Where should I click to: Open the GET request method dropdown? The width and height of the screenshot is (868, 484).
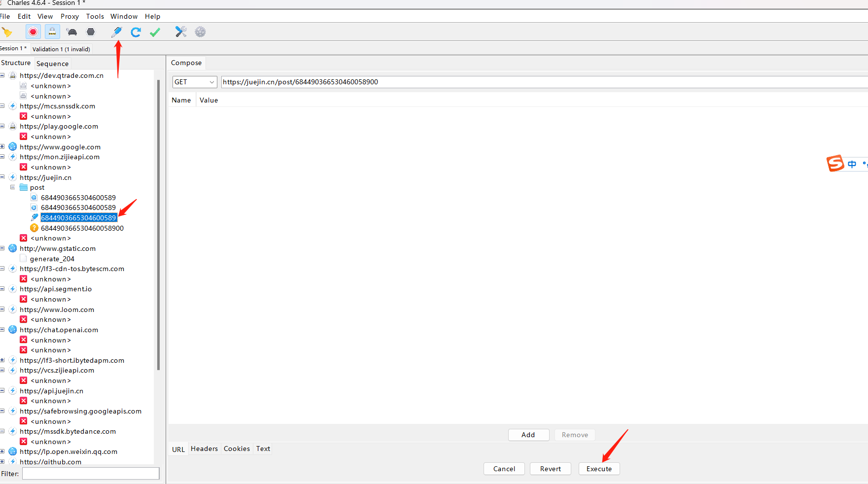pos(195,82)
